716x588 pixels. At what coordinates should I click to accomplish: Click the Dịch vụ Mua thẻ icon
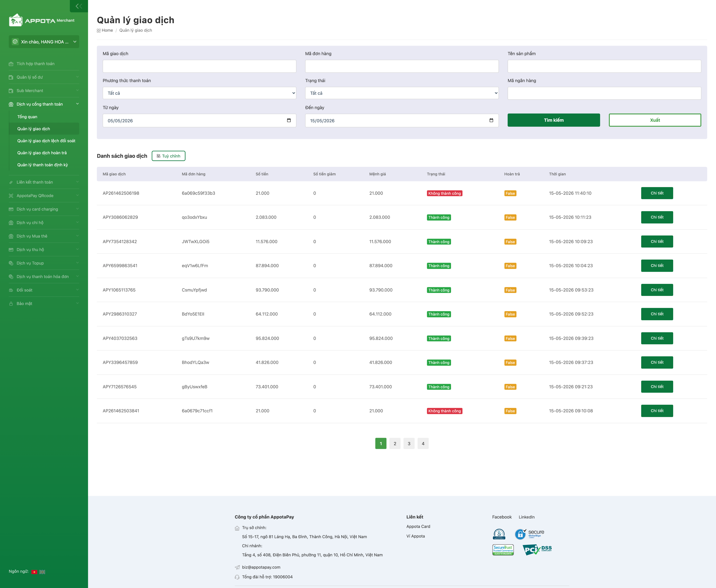coord(11,236)
